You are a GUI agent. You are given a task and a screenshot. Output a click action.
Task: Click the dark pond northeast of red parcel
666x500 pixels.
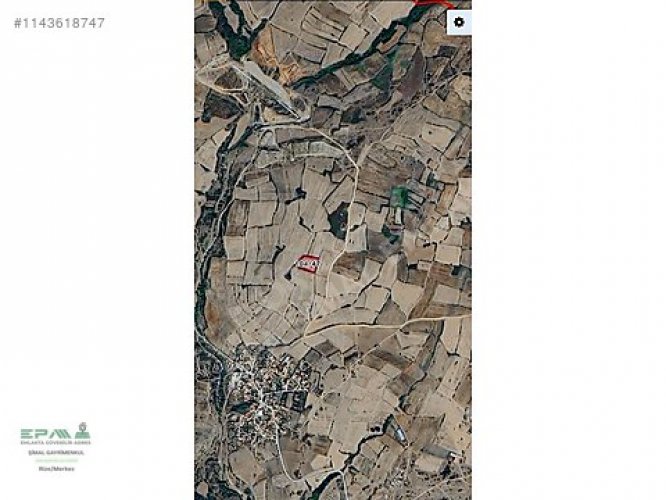[339, 221]
